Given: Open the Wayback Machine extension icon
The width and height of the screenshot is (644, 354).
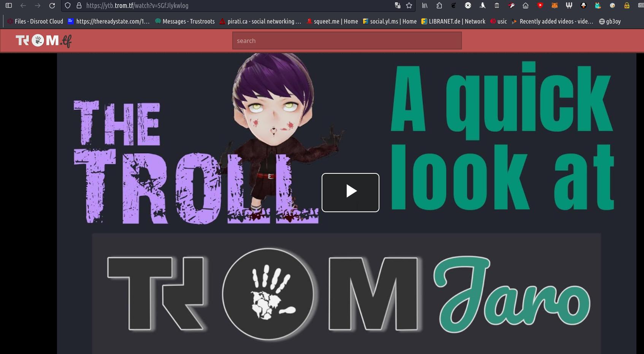Looking at the screenshot, I should (x=496, y=6).
